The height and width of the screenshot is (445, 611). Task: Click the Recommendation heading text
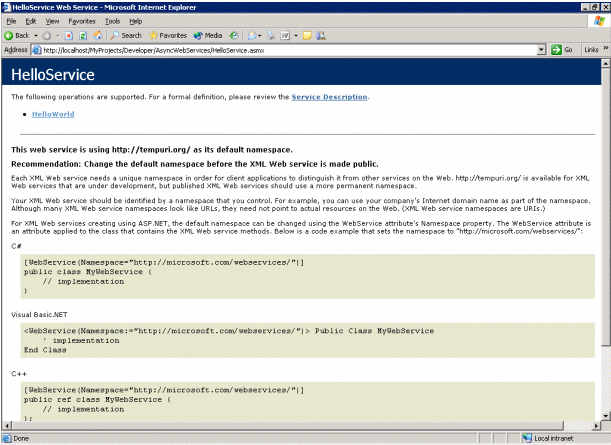(194, 164)
